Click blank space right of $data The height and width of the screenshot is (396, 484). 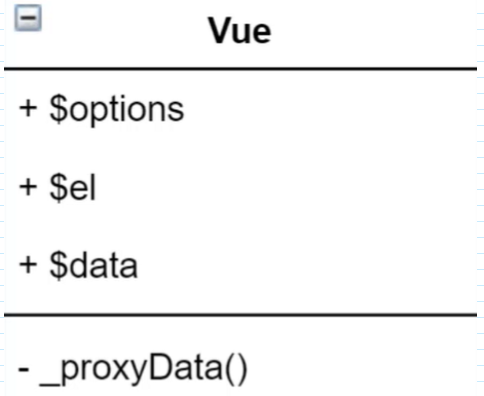pyautogui.click(x=307, y=266)
